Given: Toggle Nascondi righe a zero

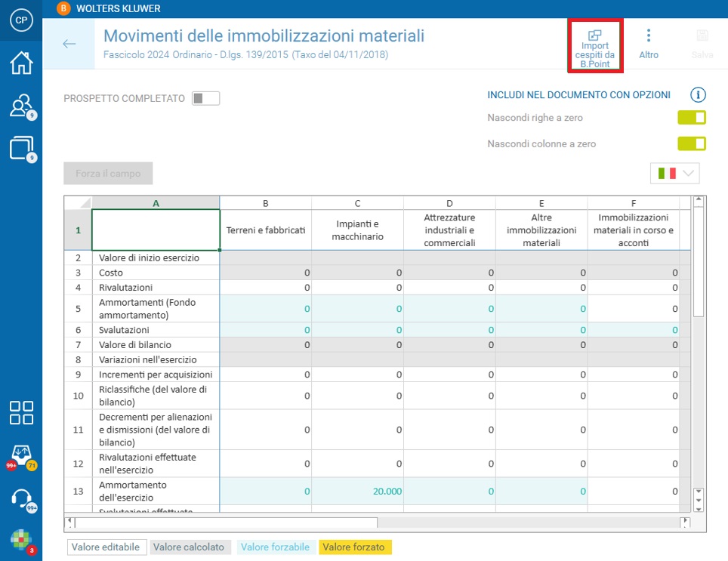Looking at the screenshot, I should (692, 117).
